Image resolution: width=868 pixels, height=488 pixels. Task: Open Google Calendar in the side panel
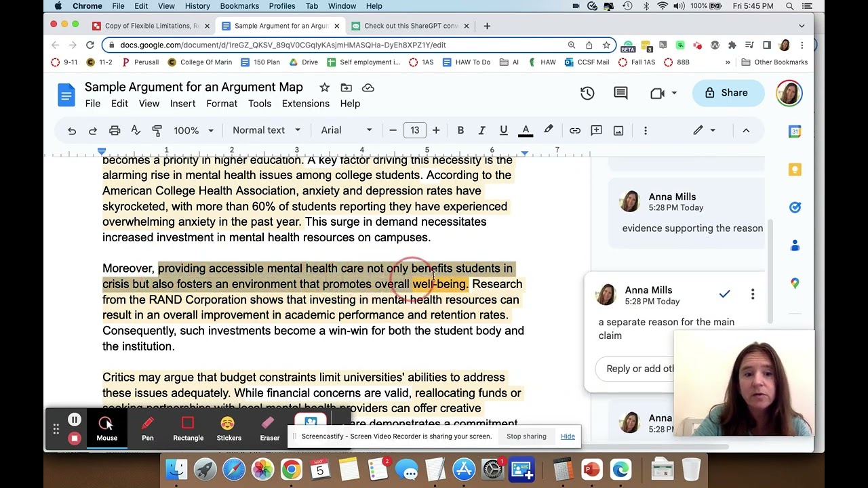click(795, 131)
